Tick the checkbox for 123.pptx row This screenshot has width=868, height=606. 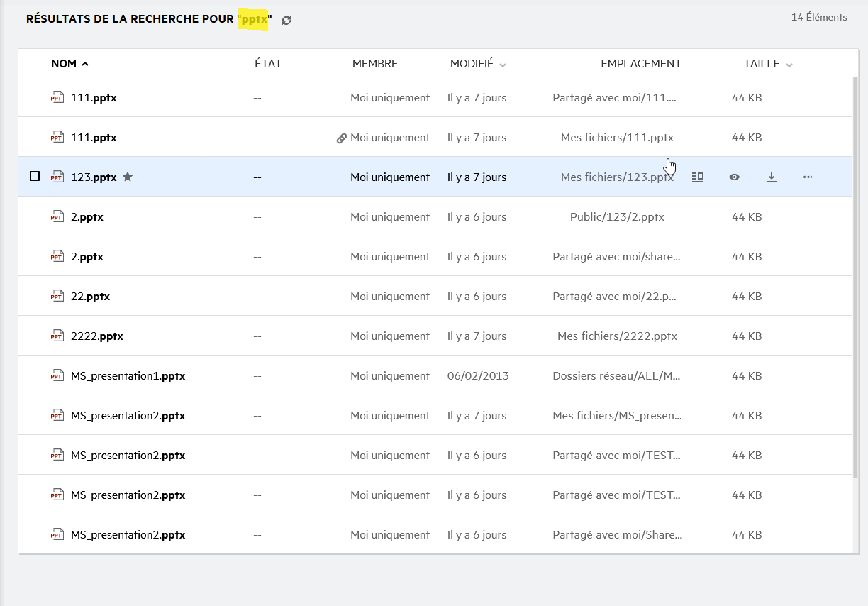tap(35, 177)
